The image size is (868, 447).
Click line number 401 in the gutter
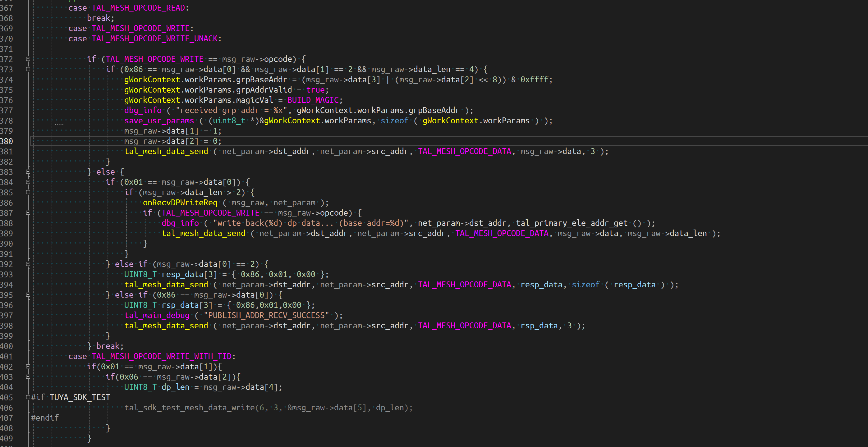pyautogui.click(x=7, y=356)
